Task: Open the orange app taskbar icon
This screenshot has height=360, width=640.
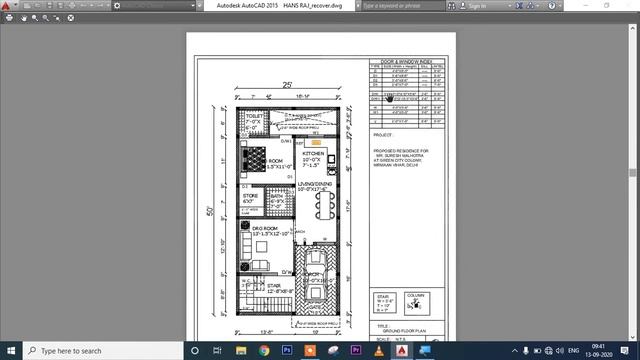Action: click(x=310, y=351)
